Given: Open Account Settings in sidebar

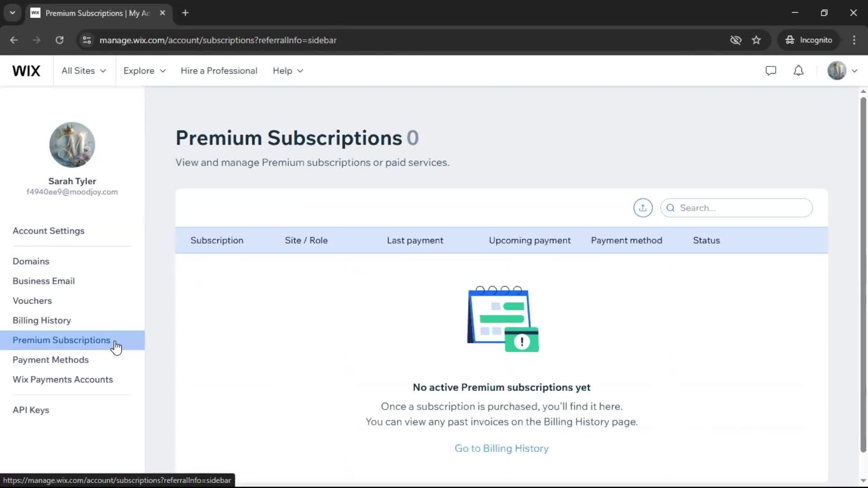Looking at the screenshot, I should [x=48, y=231].
